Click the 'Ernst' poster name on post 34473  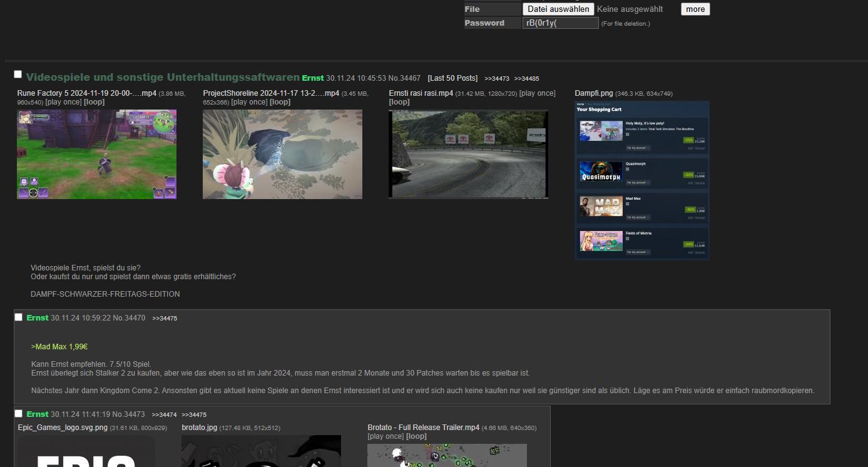[x=38, y=414]
